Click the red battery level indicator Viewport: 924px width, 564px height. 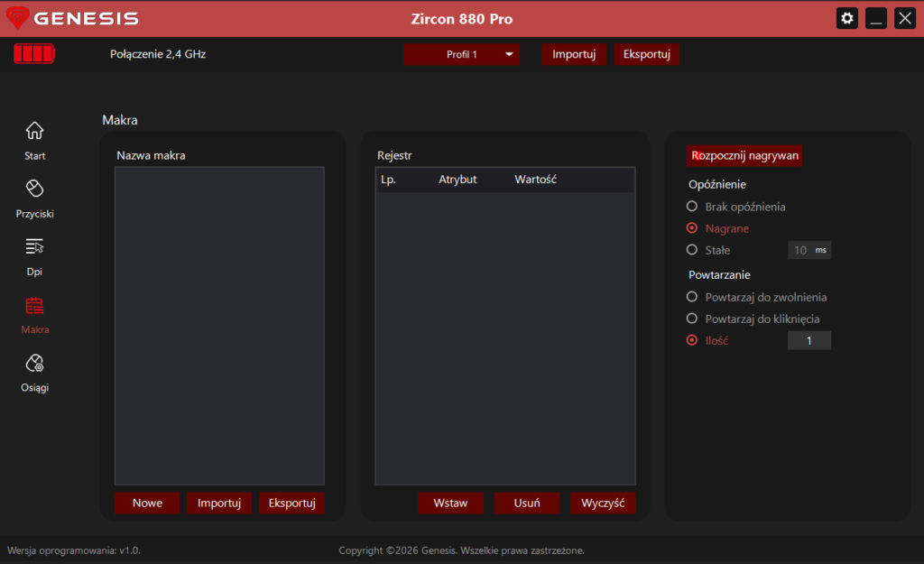(34, 53)
